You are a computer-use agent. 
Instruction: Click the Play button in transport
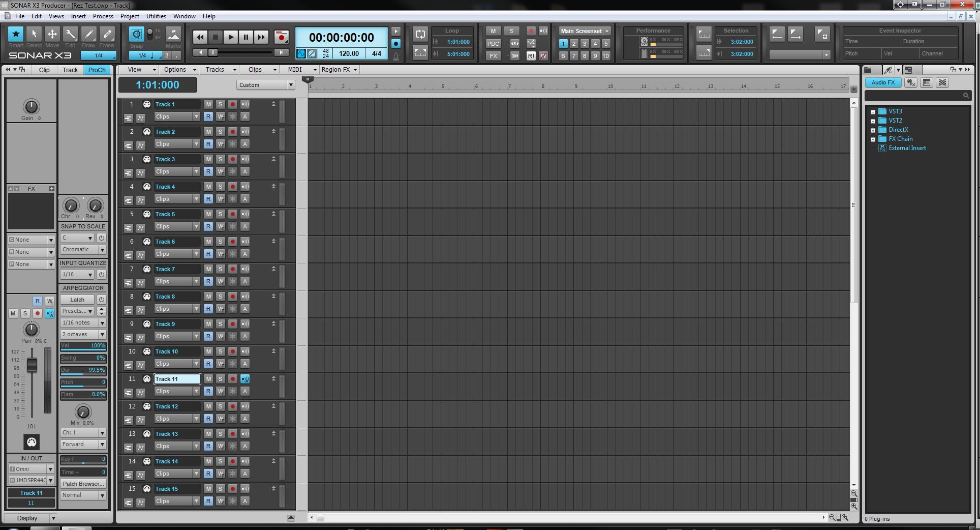click(230, 37)
